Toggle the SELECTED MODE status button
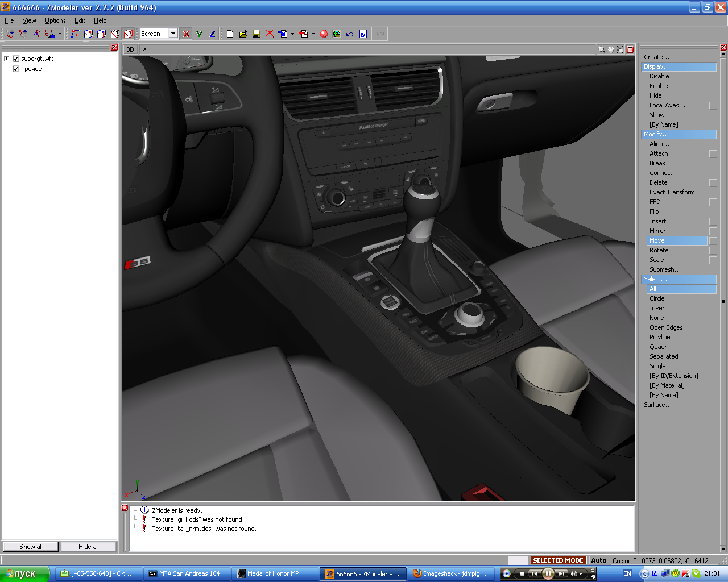 point(558,560)
